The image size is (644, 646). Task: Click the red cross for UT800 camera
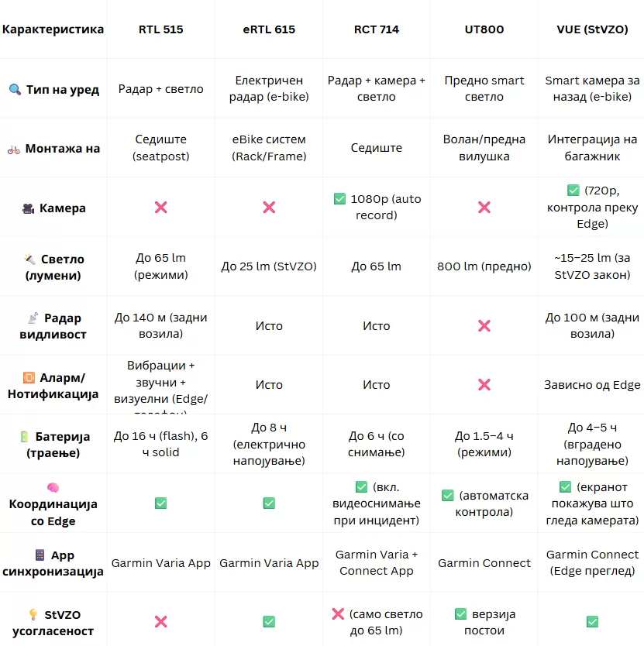pyautogui.click(x=484, y=208)
